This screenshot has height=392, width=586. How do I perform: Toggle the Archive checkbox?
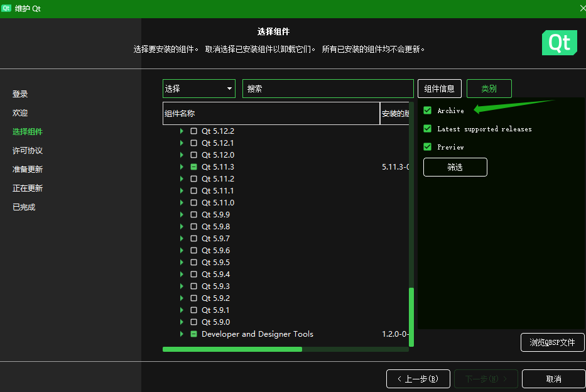[428, 110]
